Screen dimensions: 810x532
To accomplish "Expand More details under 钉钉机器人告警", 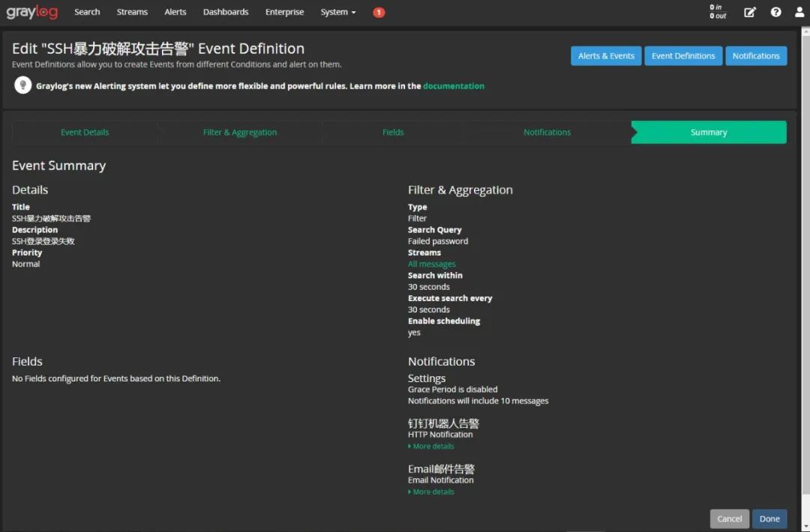I will pyautogui.click(x=431, y=447).
